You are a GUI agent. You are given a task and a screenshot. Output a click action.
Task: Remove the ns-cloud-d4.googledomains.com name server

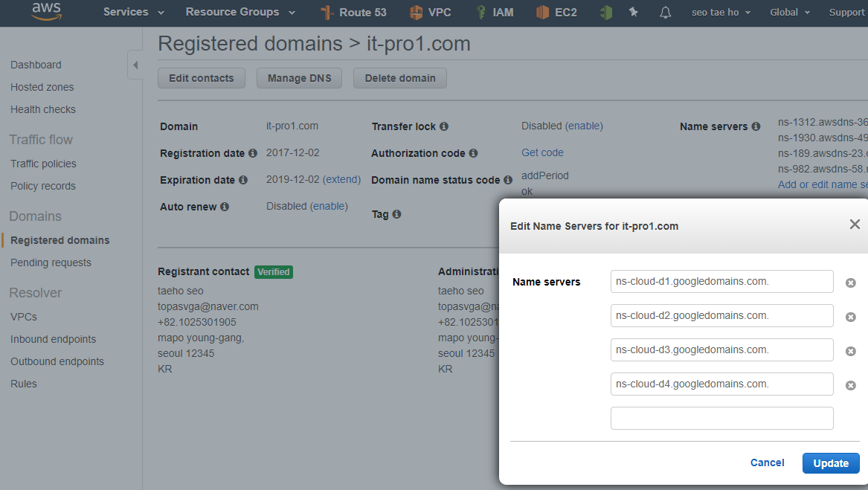pos(851,385)
